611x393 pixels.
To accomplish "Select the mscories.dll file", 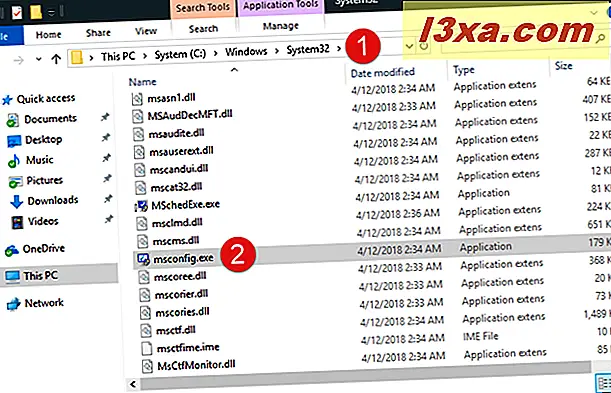I will point(182,312).
